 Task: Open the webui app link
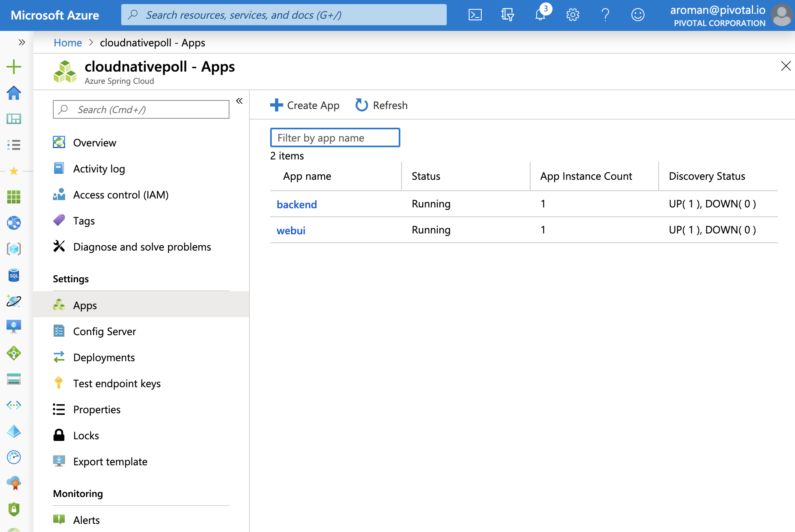[291, 231]
